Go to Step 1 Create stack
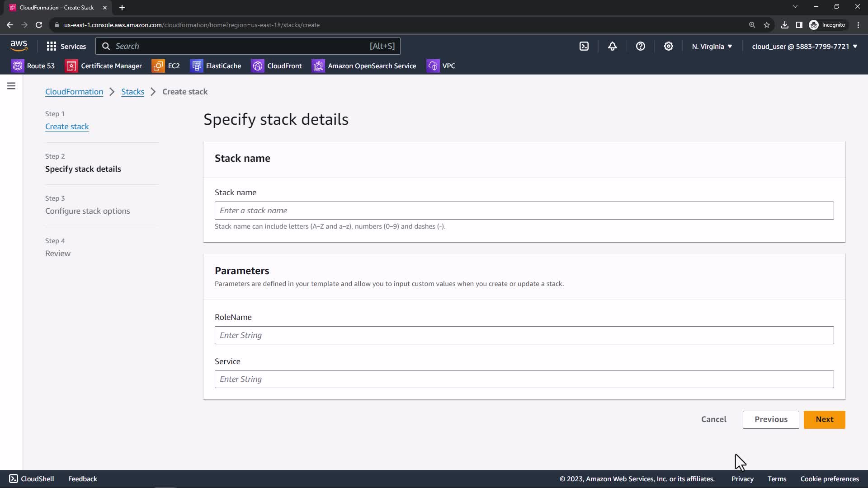Screen dimensions: 868x488 click(x=67, y=127)
